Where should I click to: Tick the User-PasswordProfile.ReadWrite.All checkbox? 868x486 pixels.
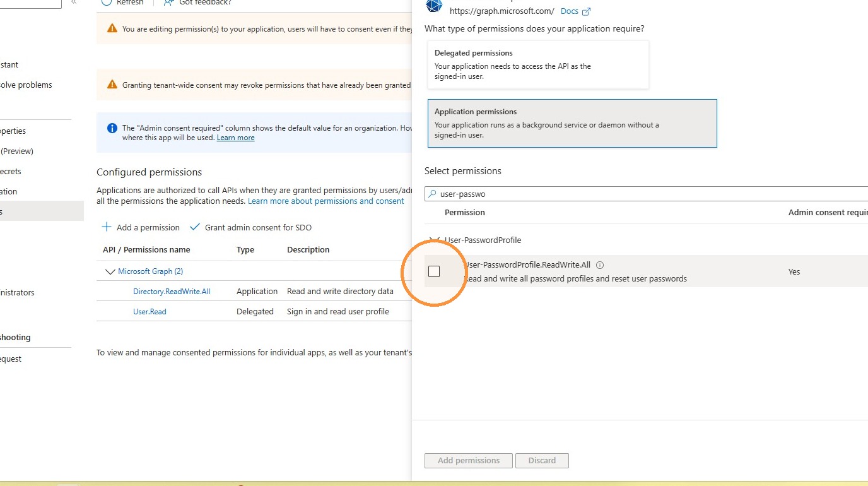click(434, 271)
